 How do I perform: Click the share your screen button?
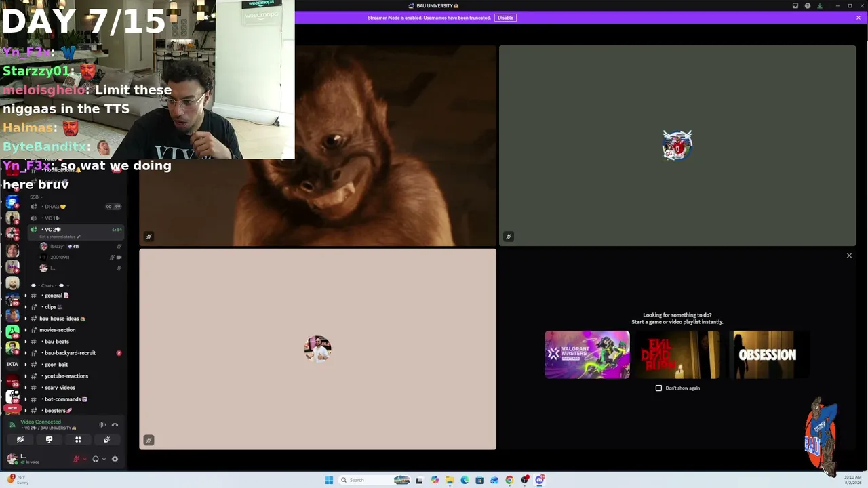(49, 440)
